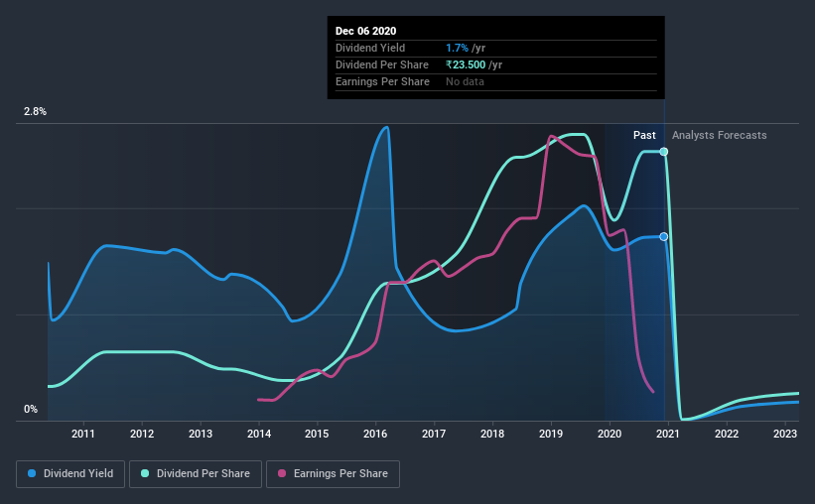
Task: Click the 2016 x-axis year label
Action: click(375, 434)
